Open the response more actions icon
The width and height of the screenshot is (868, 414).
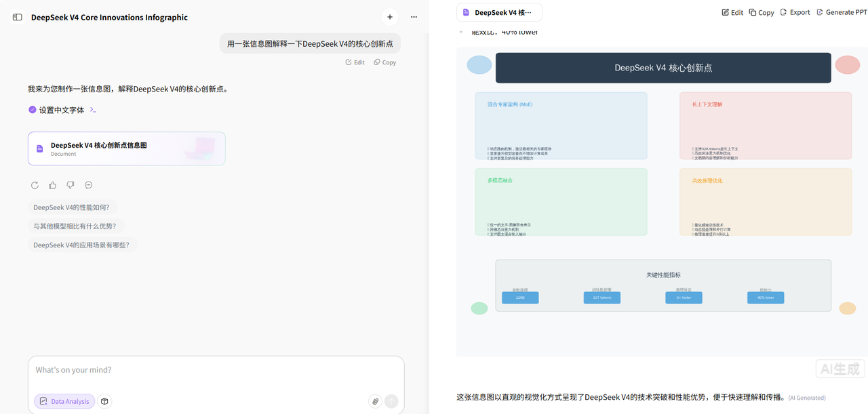pyautogui.click(x=88, y=185)
